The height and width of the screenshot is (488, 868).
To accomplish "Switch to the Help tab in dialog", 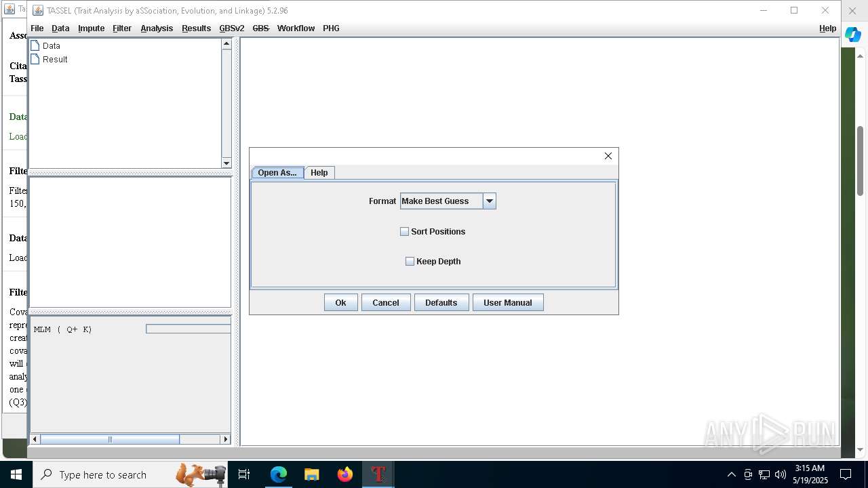I will (x=319, y=173).
